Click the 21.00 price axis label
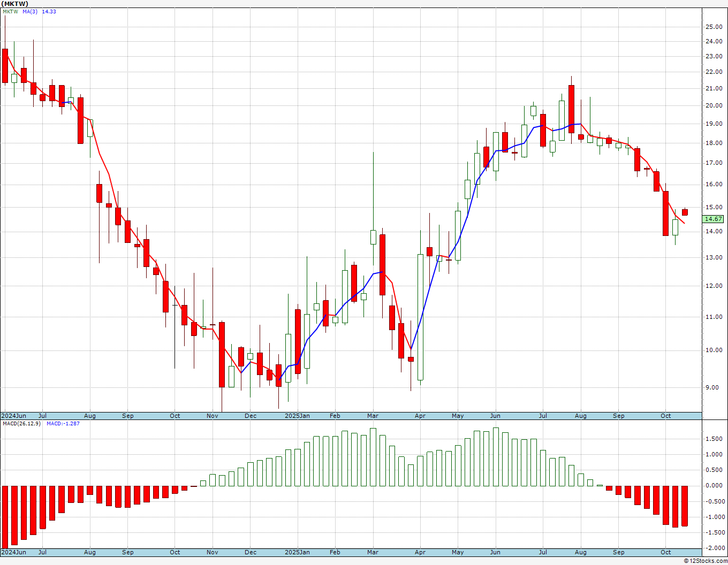Image resolution: width=728 pixels, height=565 pixels. point(714,88)
